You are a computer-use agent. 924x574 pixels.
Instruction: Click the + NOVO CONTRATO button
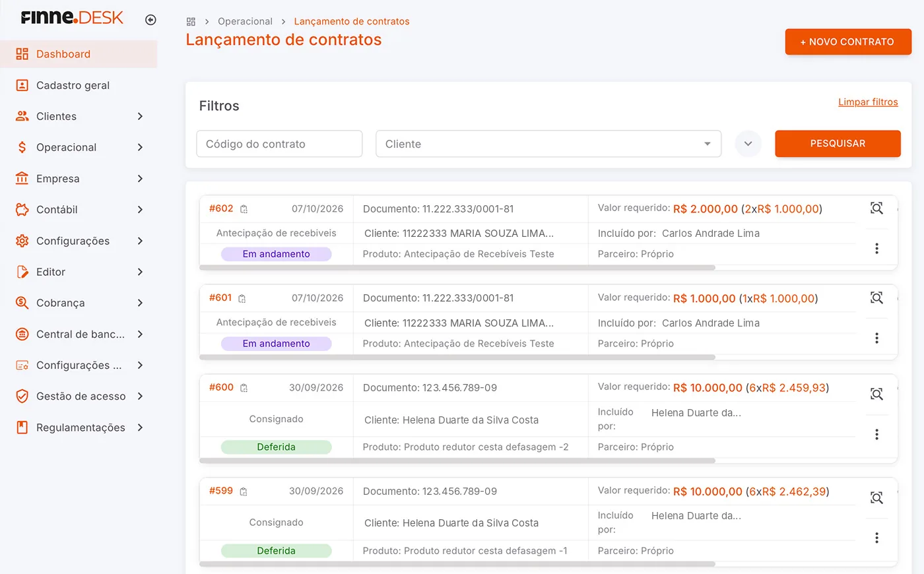pos(848,42)
